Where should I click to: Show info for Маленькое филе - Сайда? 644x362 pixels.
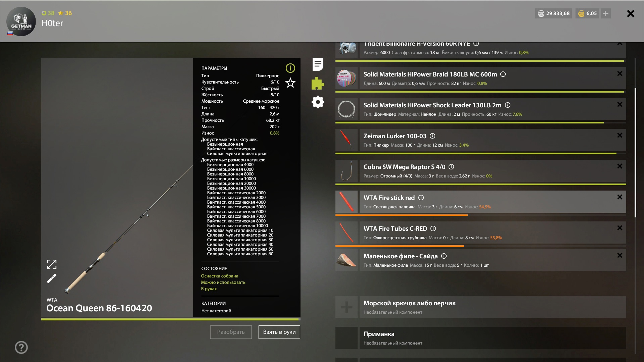444,256
